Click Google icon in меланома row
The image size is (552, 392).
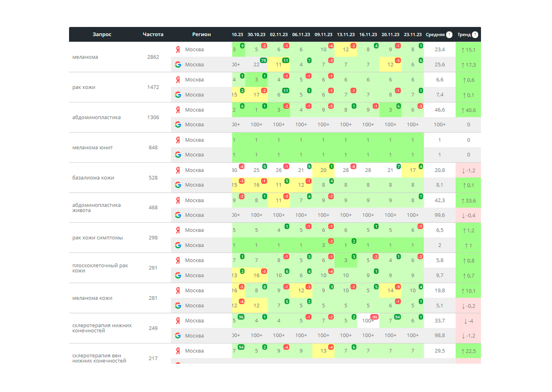coord(178,64)
